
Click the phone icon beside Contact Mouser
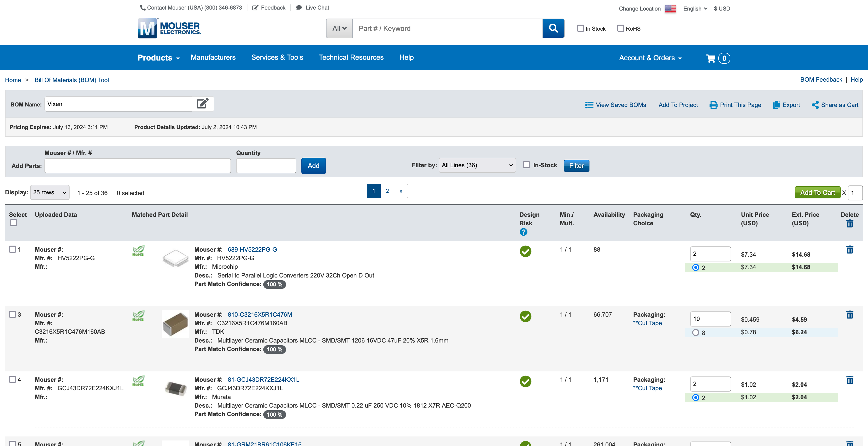click(143, 8)
